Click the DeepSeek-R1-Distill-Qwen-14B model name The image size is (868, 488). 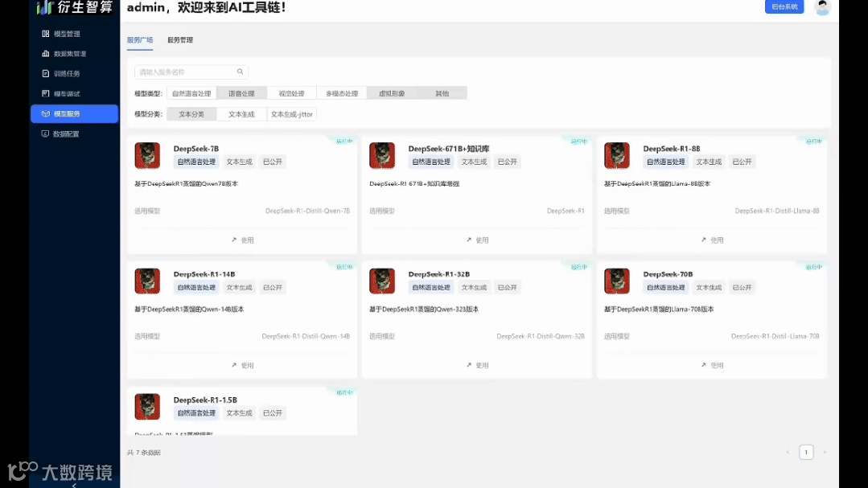point(306,336)
